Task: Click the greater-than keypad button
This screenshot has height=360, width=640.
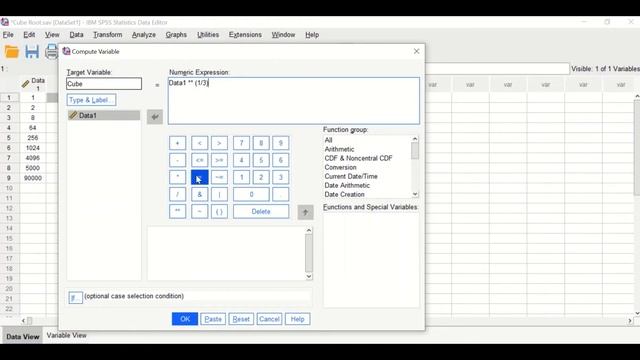Action: (x=219, y=143)
